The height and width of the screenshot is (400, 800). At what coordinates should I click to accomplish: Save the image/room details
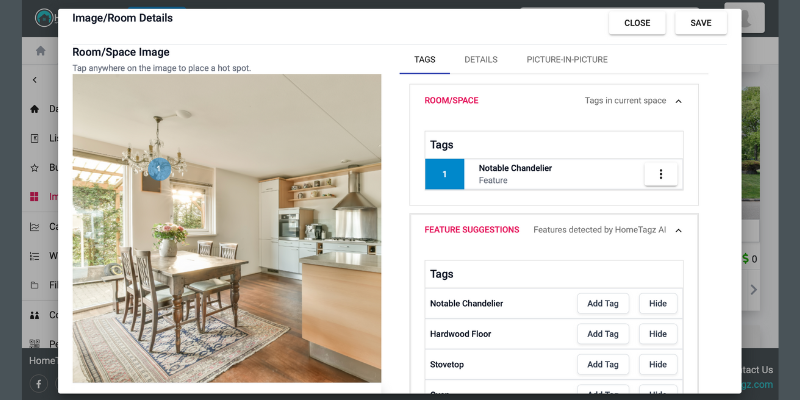(701, 23)
